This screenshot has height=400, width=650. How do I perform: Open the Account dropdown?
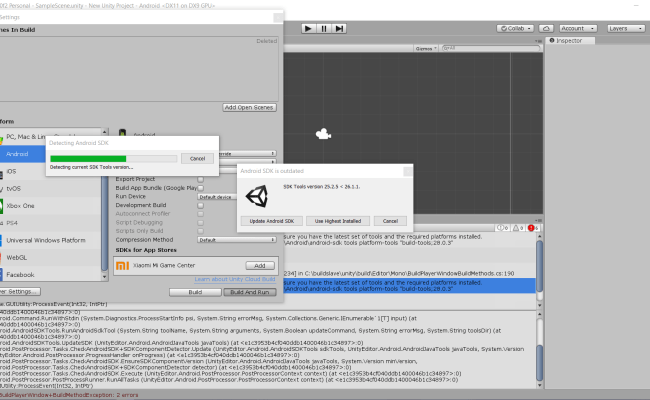click(578, 29)
